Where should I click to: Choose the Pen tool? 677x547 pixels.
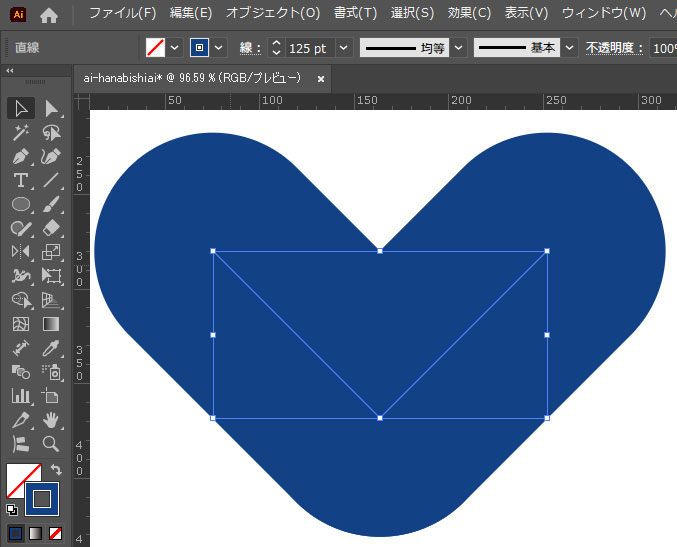point(20,156)
